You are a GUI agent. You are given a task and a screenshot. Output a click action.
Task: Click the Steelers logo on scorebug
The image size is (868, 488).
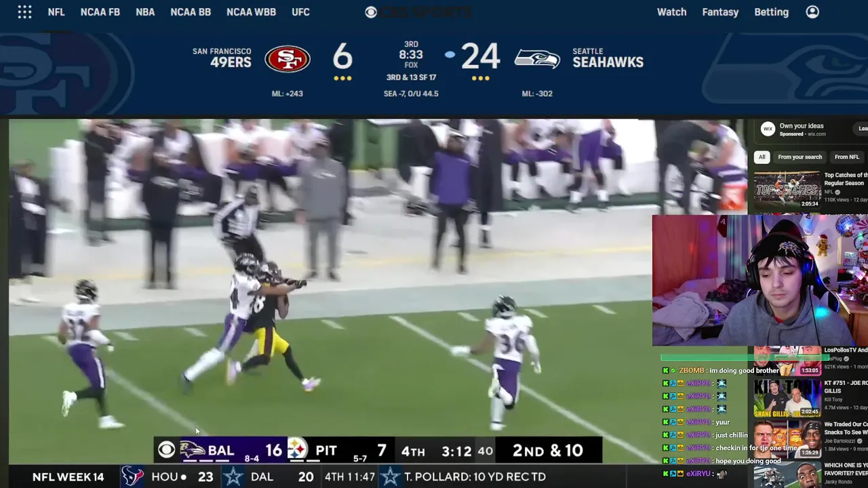297,449
